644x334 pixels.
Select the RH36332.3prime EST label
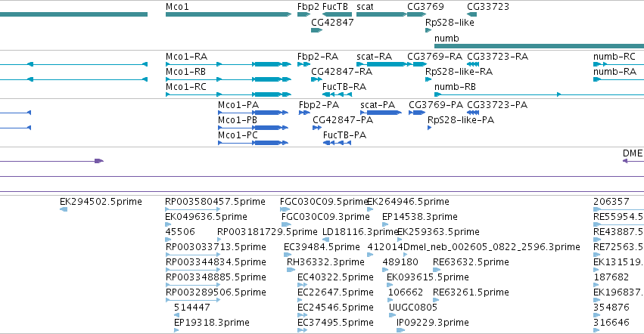325,262
